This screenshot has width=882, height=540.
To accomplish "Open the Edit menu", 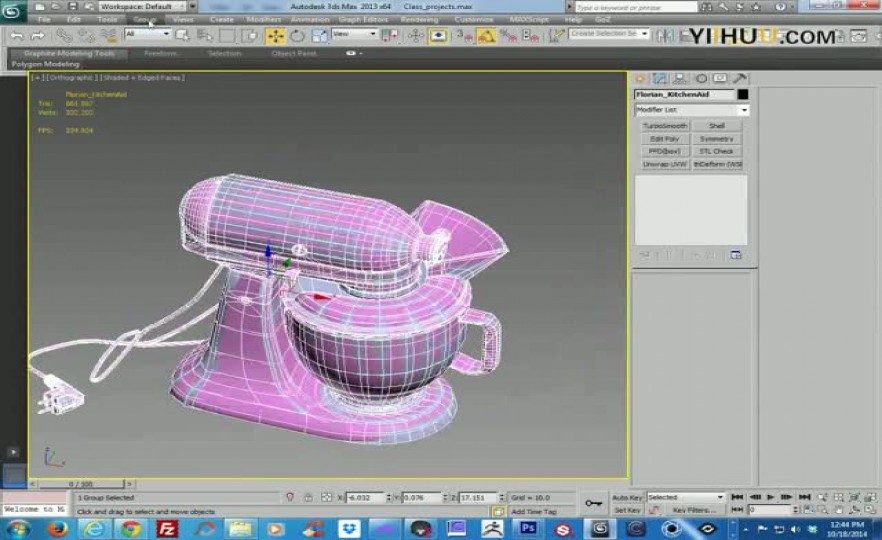I will point(74,20).
